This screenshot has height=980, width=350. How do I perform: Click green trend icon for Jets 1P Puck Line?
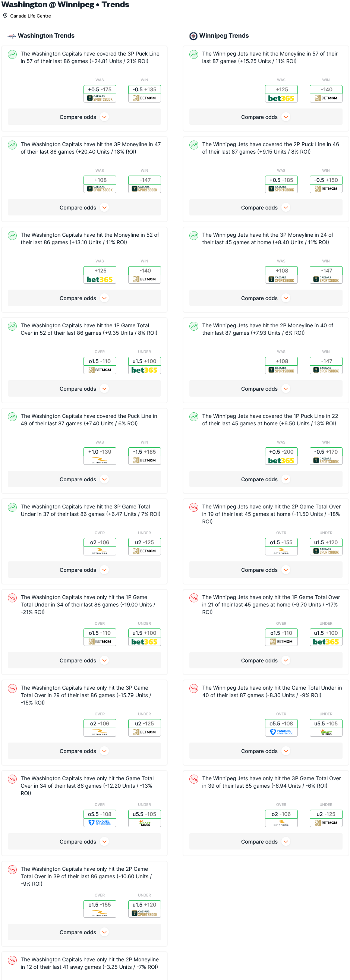click(194, 417)
